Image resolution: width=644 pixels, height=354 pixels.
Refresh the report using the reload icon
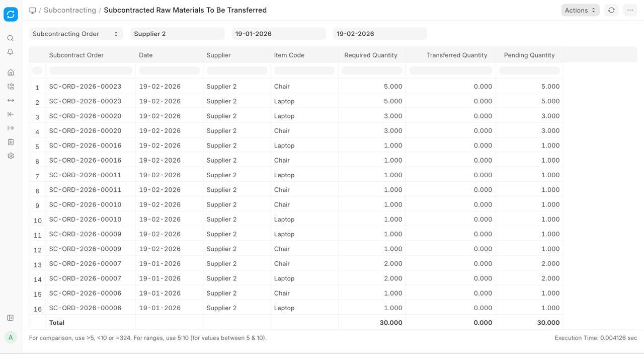point(611,10)
